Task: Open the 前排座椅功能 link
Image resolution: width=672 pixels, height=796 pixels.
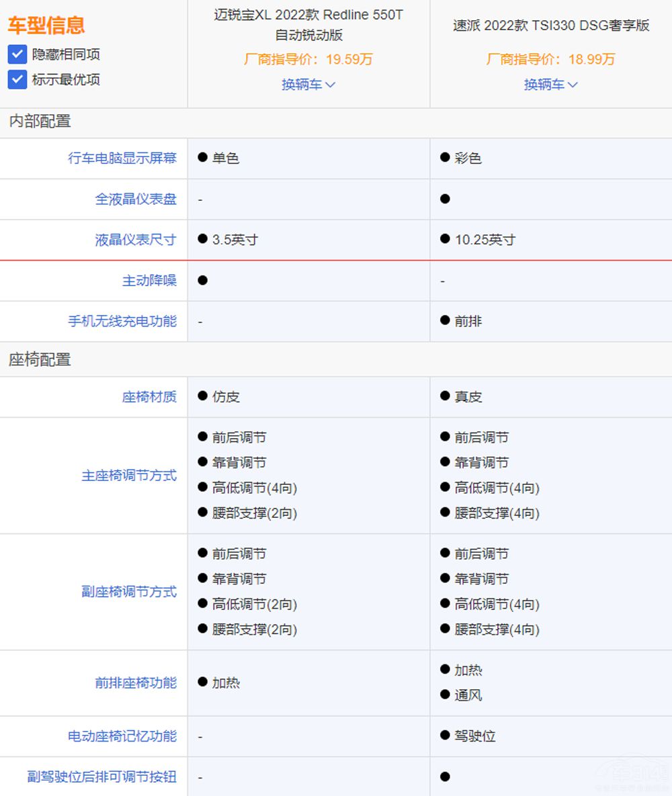Action: (136, 683)
